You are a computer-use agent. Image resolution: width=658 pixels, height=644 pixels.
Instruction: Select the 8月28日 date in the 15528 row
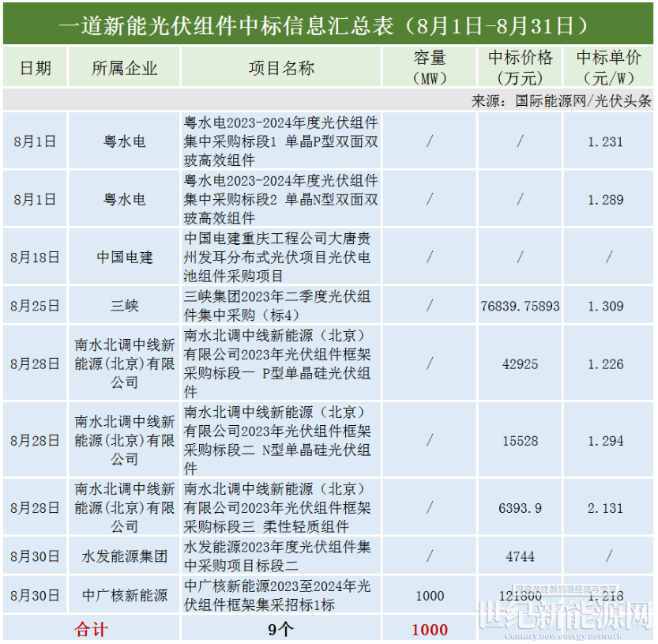point(35,440)
